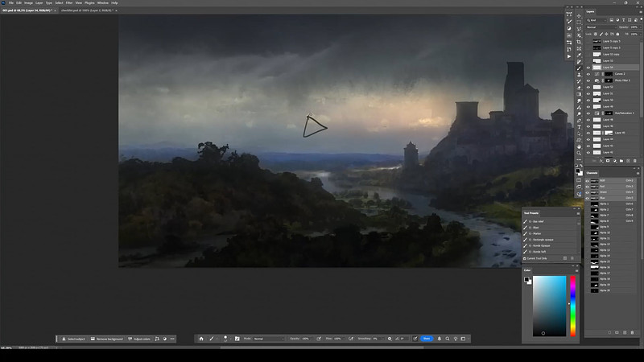Select the Move tool in the toolbar
Viewport: 644px width, 362px height.
click(579, 15)
